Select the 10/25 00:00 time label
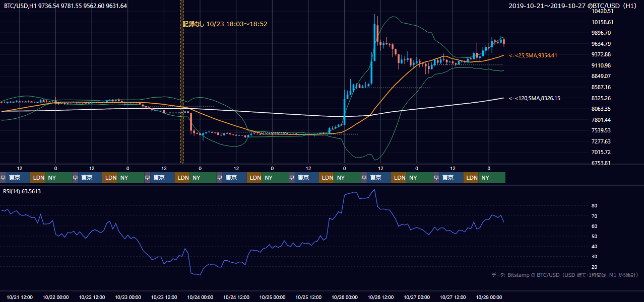Viewport: 644px width, 302px height. coord(272,297)
